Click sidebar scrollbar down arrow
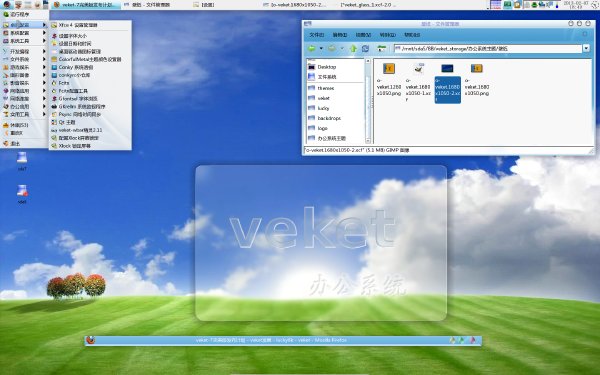The height and width of the screenshot is (375, 600). (x=368, y=141)
